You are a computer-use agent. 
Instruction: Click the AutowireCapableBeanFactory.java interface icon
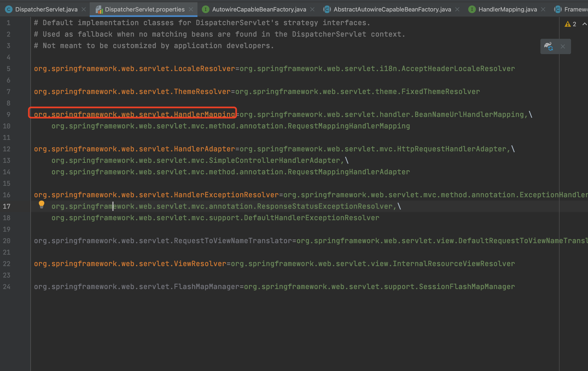point(205,9)
